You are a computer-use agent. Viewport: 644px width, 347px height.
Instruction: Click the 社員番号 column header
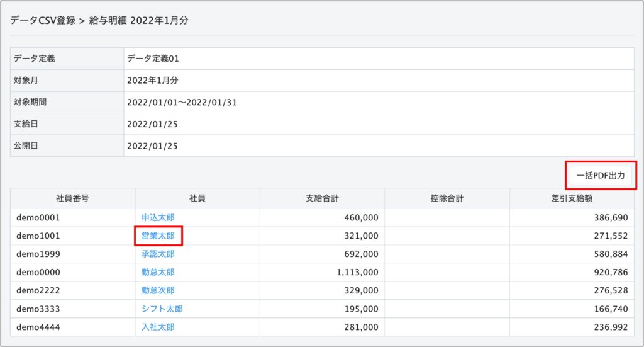72,198
